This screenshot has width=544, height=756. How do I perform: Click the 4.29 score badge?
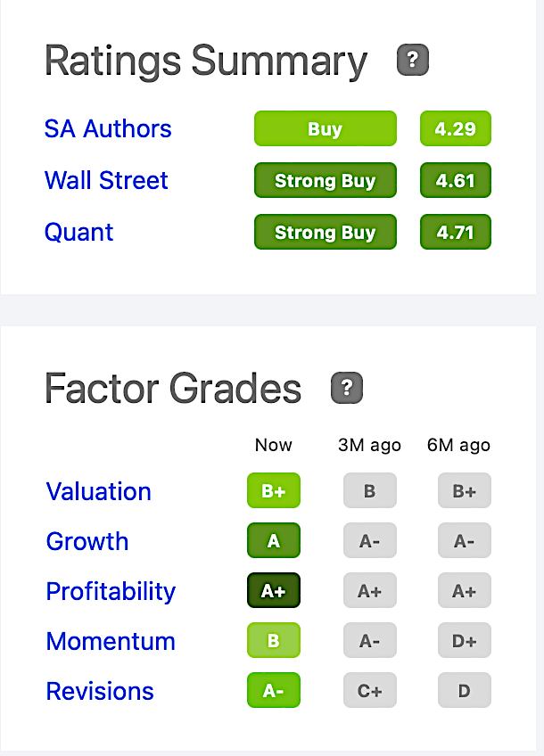456,128
